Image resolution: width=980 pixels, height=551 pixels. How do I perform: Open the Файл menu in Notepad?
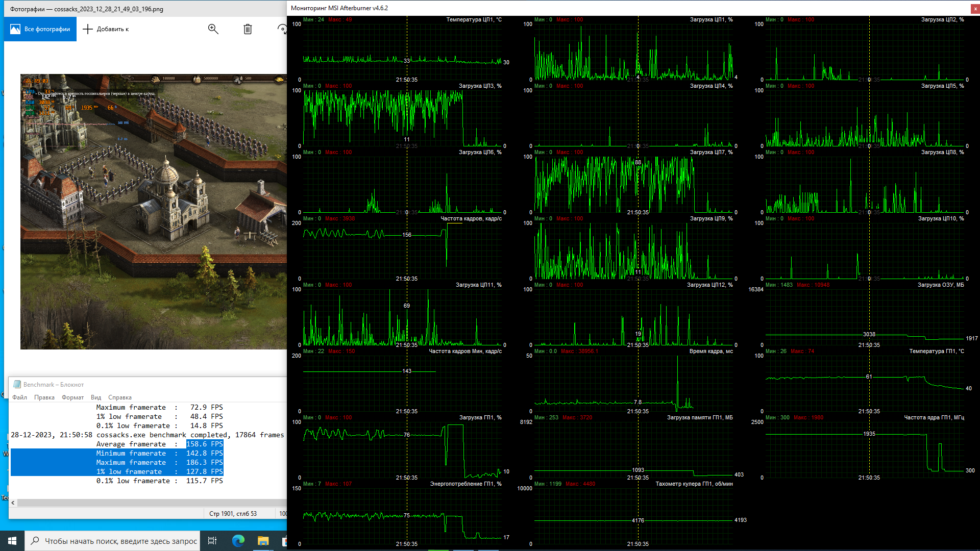[x=20, y=397]
